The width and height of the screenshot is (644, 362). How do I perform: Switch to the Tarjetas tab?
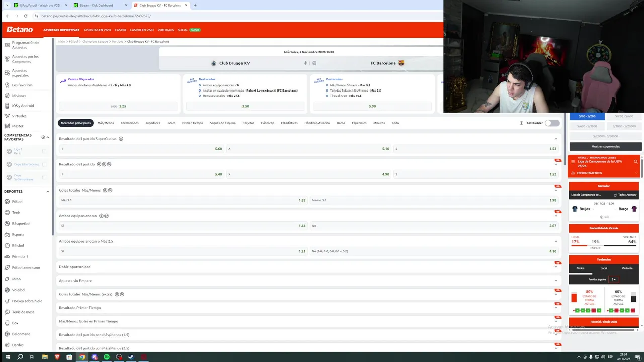click(249, 123)
